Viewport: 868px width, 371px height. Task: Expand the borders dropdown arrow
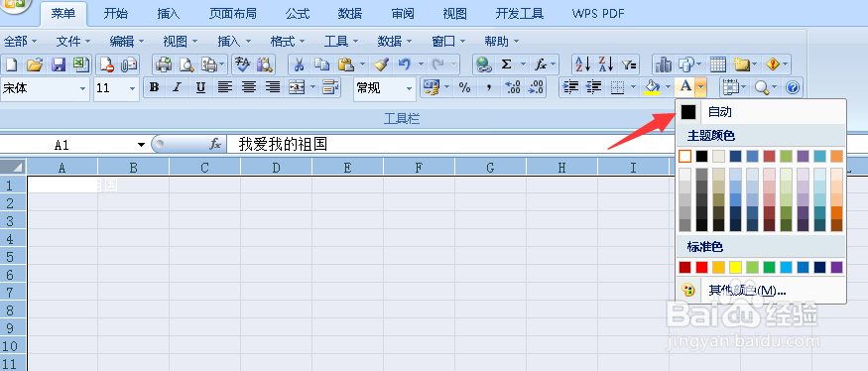coord(633,87)
